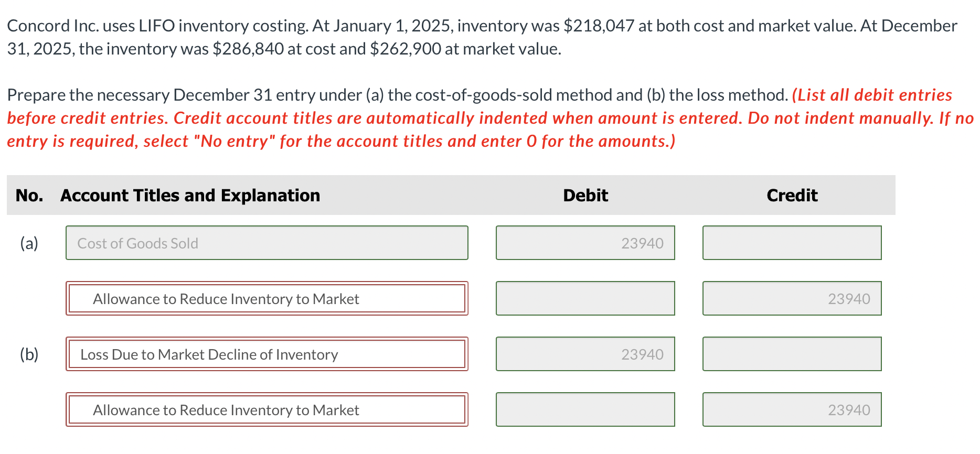Click the debit amount for Loss Due to Market Decline
This screenshot has height=454, width=980.
coord(585,354)
